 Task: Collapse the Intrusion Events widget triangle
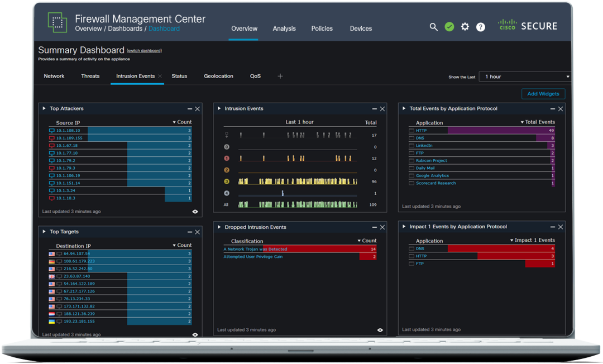click(219, 109)
